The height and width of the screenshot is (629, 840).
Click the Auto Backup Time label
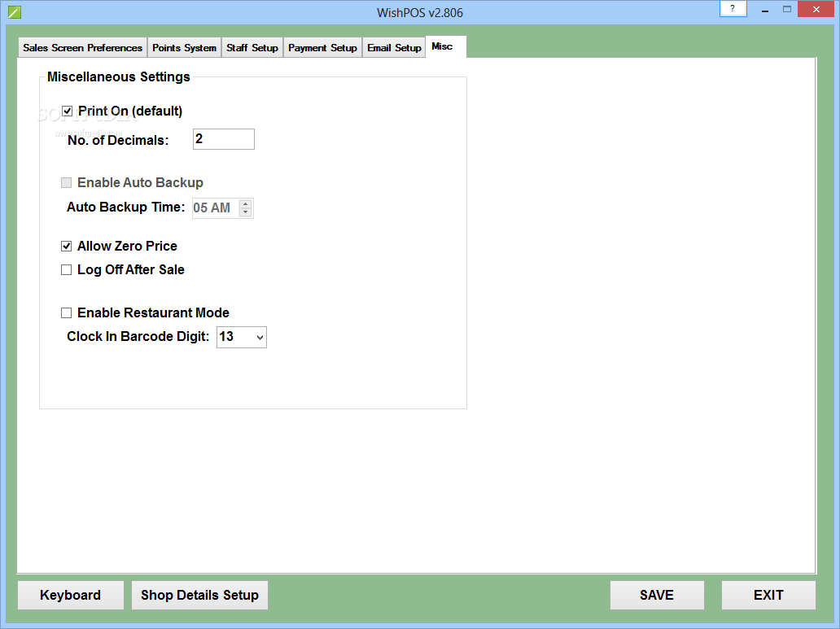126,207
